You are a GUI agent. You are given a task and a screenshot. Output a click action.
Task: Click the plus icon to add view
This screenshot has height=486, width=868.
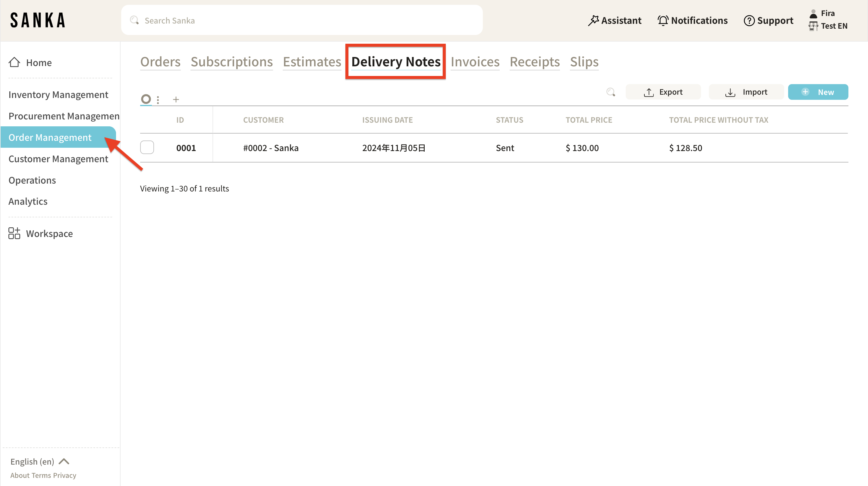click(x=176, y=99)
